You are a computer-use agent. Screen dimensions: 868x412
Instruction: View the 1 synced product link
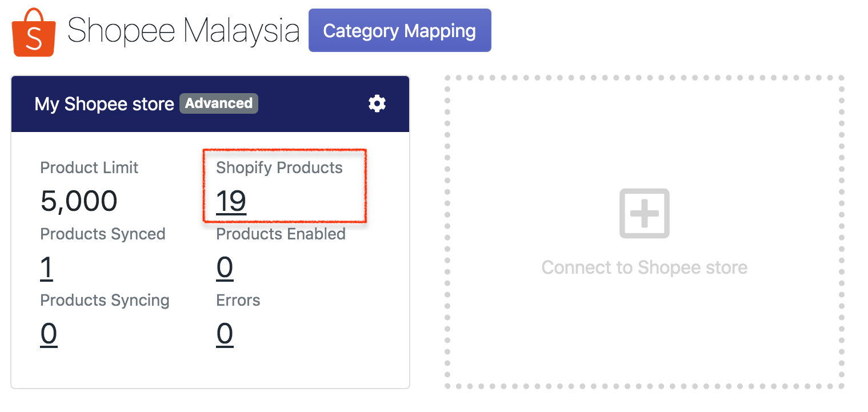click(x=46, y=267)
